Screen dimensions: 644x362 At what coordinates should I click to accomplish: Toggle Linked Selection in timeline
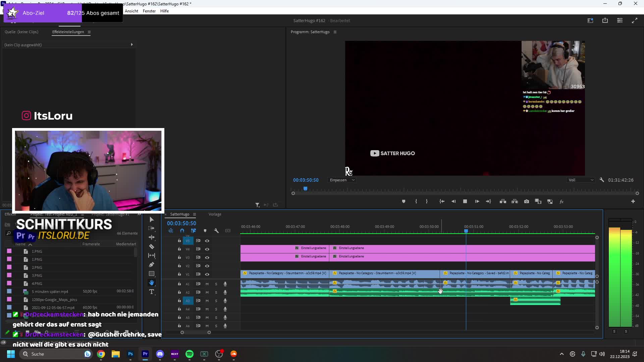194,231
